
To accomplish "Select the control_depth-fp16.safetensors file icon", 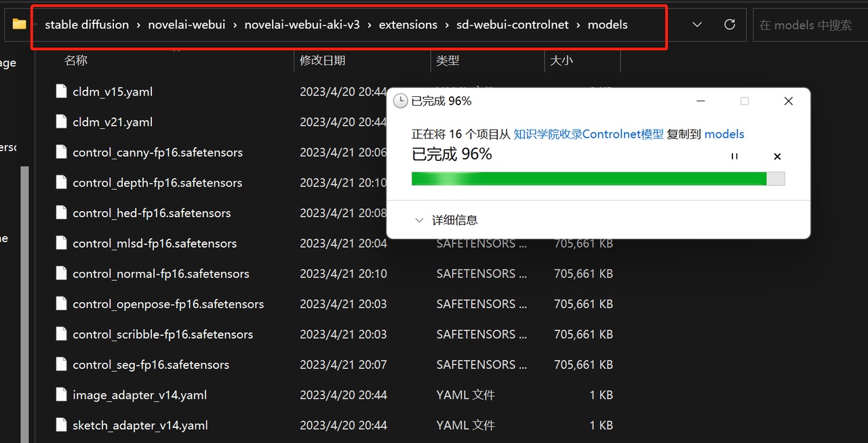I will point(62,182).
